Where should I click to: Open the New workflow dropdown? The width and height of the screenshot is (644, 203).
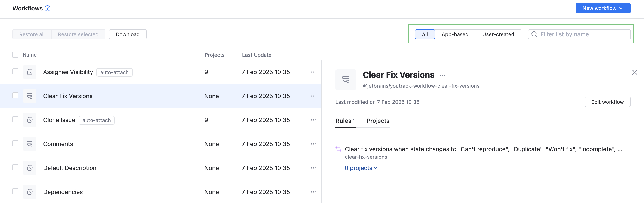coord(603,8)
